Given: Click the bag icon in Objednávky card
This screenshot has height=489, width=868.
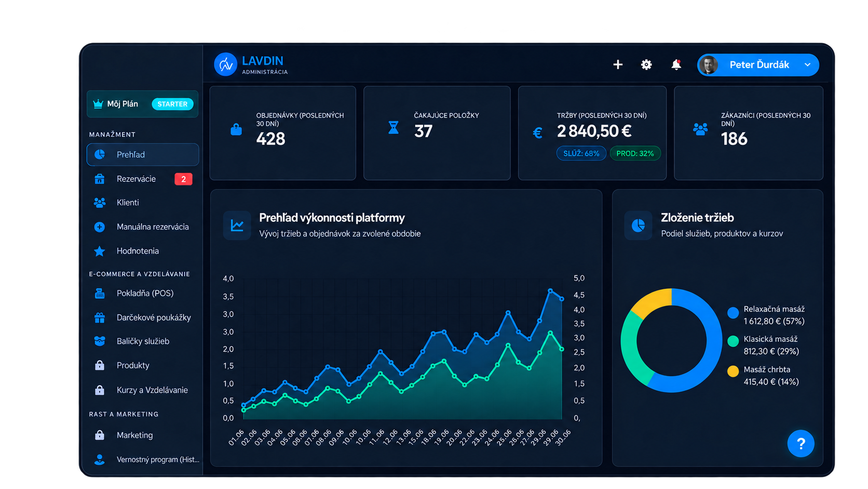Looking at the screenshot, I should (x=236, y=129).
